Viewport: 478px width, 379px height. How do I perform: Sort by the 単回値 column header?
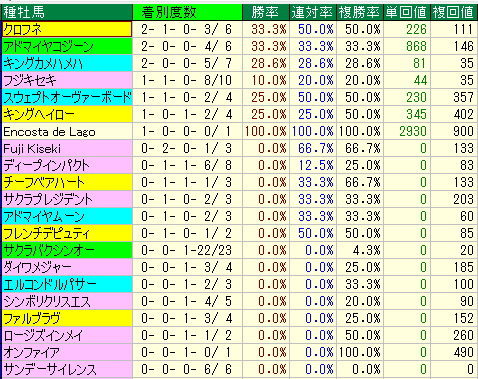(x=406, y=12)
